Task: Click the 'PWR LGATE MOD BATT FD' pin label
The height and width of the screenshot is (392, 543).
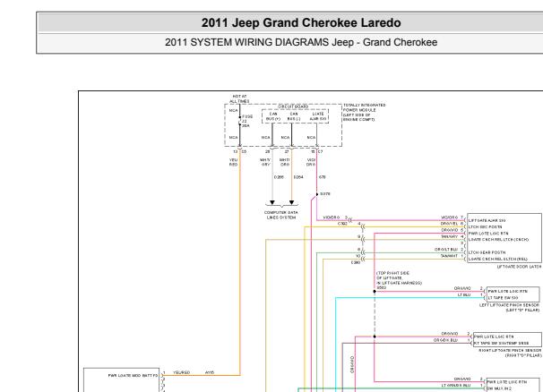Action: (x=133, y=375)
